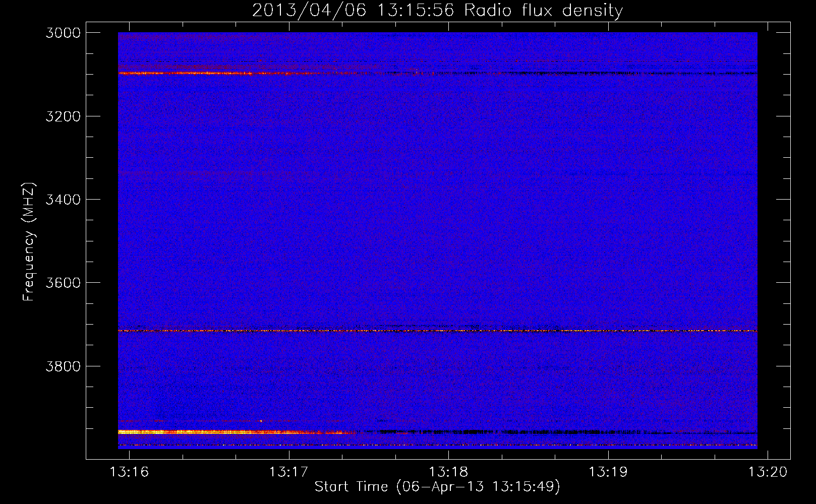Click the 'Start Time (06-Apr-13 13:15:49)' label

coord(437,487)
